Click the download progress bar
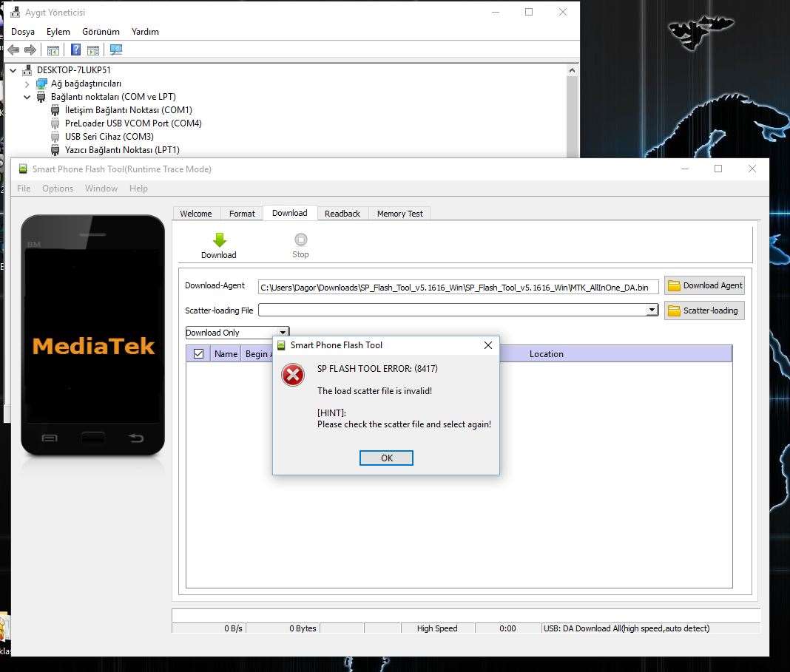This screenshot has width=790, height=672. click(x=466, y=615)
